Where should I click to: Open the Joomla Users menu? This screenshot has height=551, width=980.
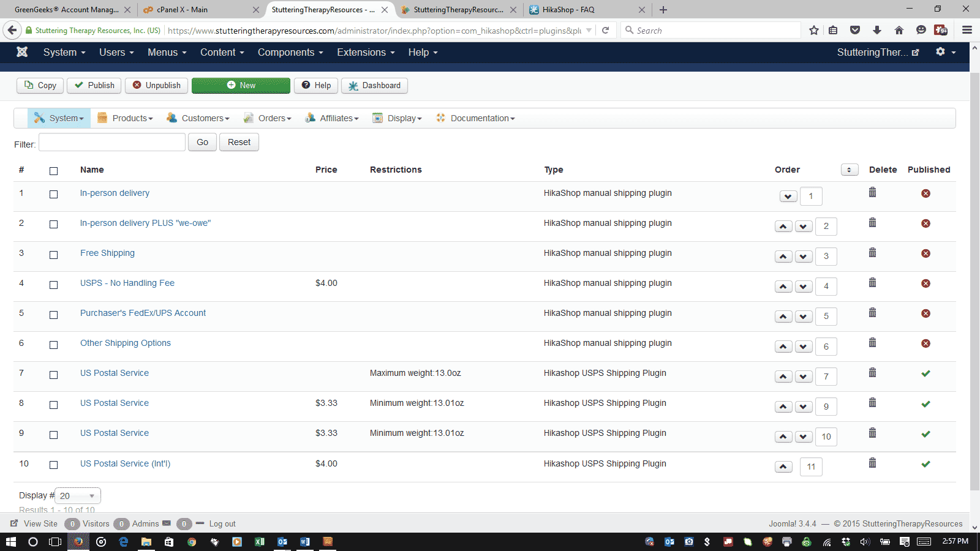pos(116,52)
